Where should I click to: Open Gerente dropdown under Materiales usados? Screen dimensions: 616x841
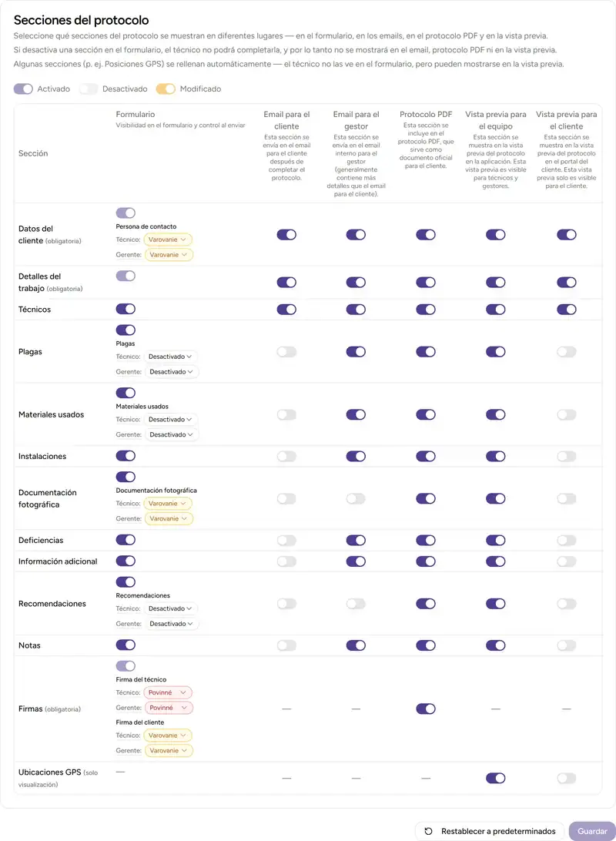click(x=171, y=434)
